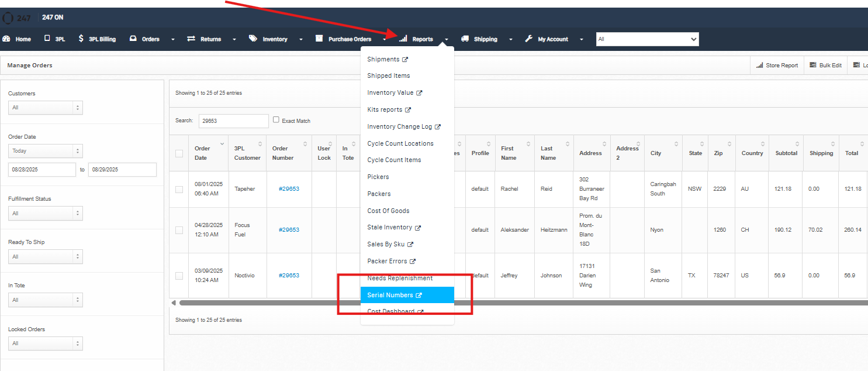The image size is (868, 371).
Task: Select the Tapeher order row checkbox
Action: (x=179, y=189)
